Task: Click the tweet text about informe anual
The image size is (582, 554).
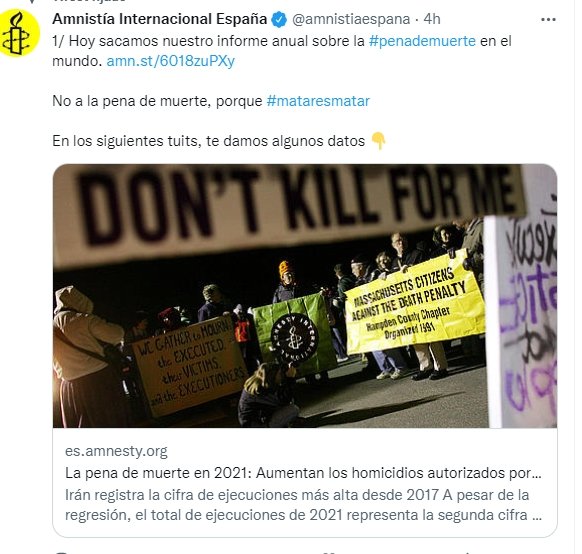Action: point(282,51)
